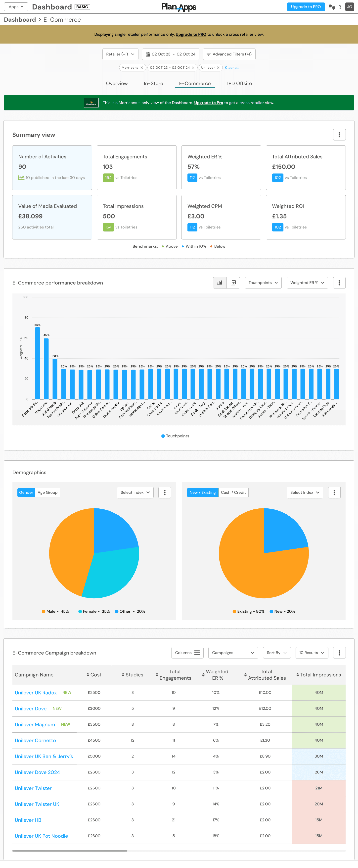Switch performance breakdown to bar chart view
Screen dimensions: 358x868
tap(220, 283)
